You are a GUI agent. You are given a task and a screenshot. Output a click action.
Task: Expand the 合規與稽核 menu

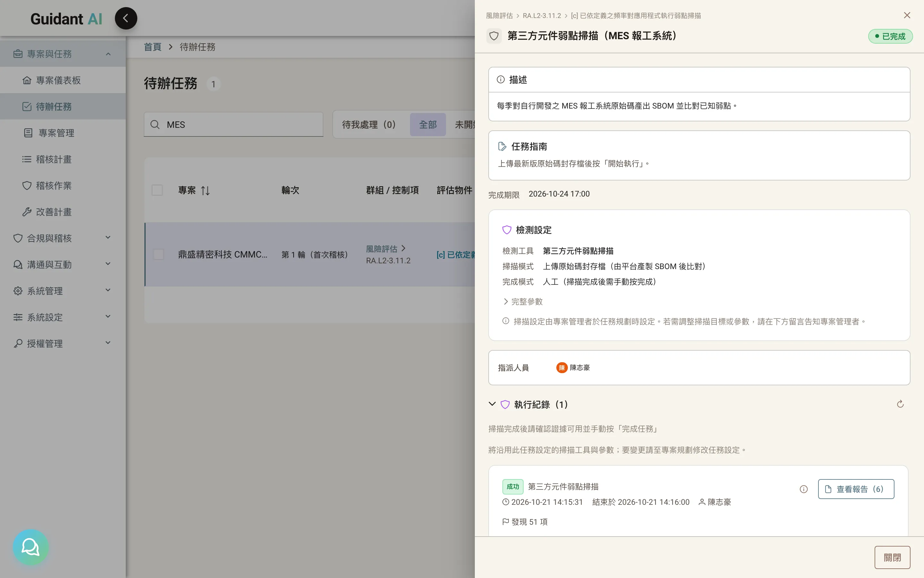pyautogui.click(x=63, y=238)
